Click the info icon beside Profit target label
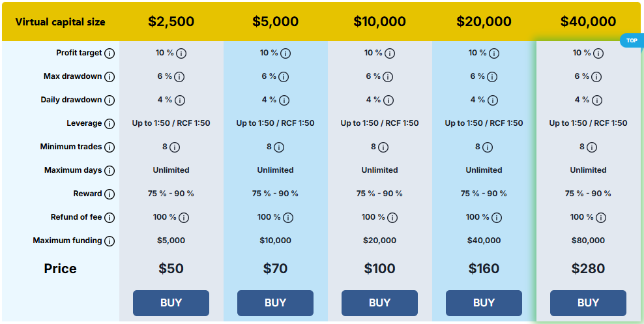Image resolution: width=644 pixels, height=324 pixels. coord(110,53)
